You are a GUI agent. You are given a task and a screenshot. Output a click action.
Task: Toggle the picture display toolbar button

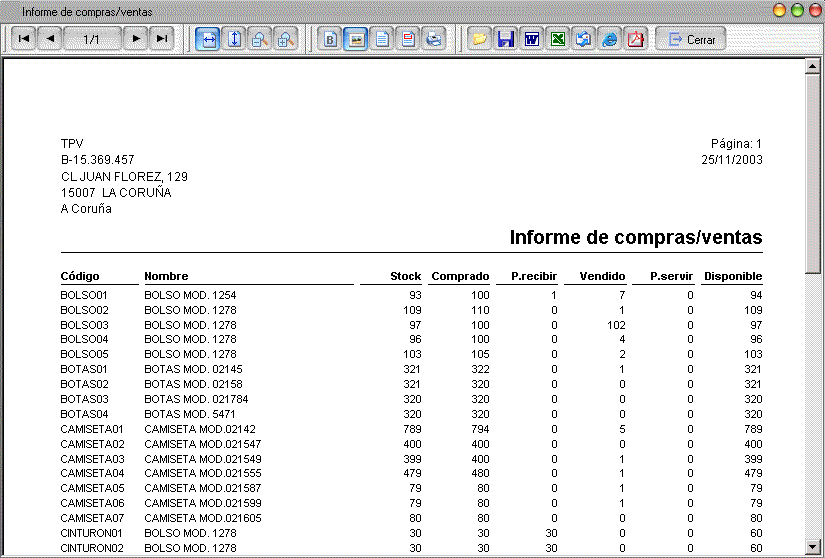click(x=357, y=39)
